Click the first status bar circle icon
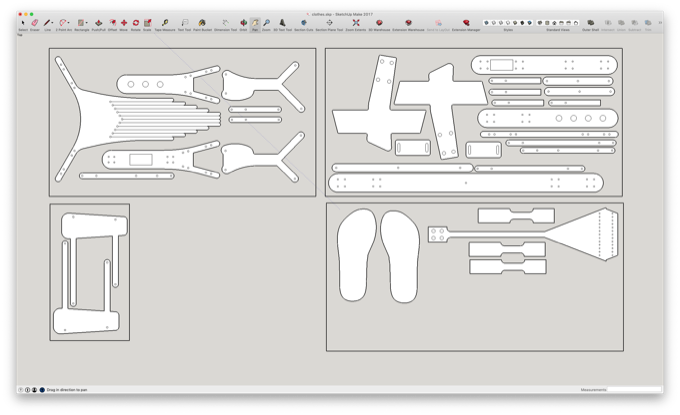Image resolution: width=680 pixels, height=415 pixels. pyautogui.click(x=21, y=390)
